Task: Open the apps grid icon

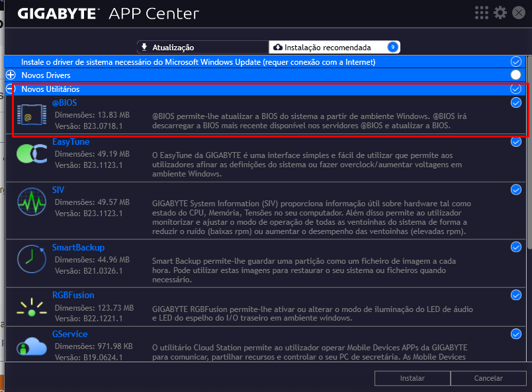Action: (x=482, y=13)
